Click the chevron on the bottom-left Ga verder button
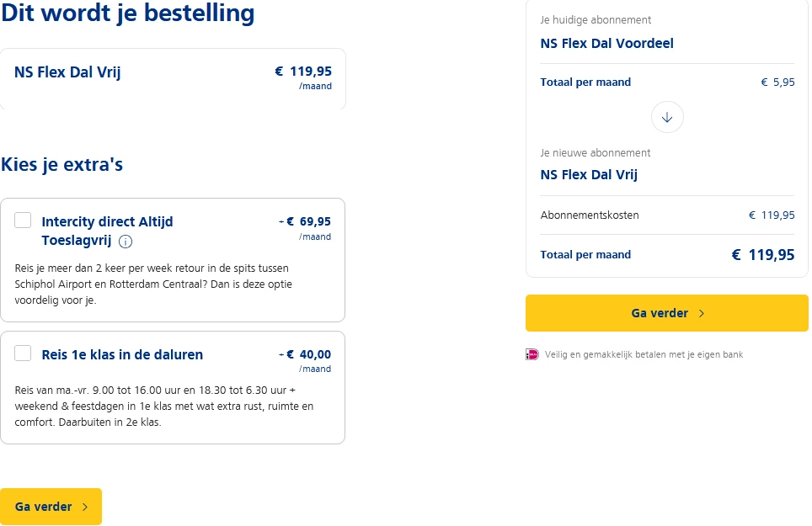The image size is (812, 526). coord(84,507)
